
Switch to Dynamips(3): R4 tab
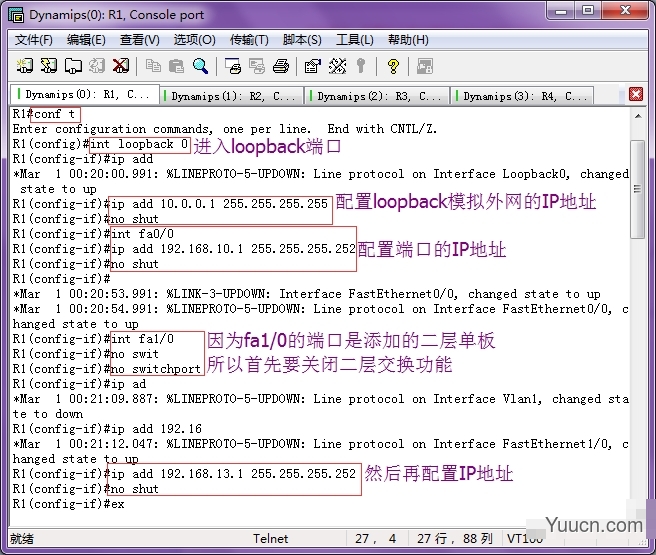coord(523,96)
